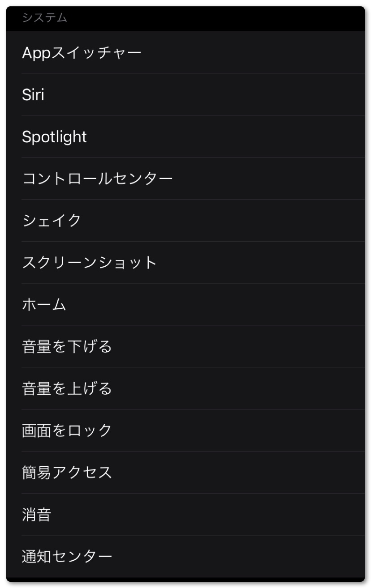Image resolution: width=371 pixels, height=588 pixels.
Task: Choose コントロールセンター in the list
Action: [x=97, y=179]
